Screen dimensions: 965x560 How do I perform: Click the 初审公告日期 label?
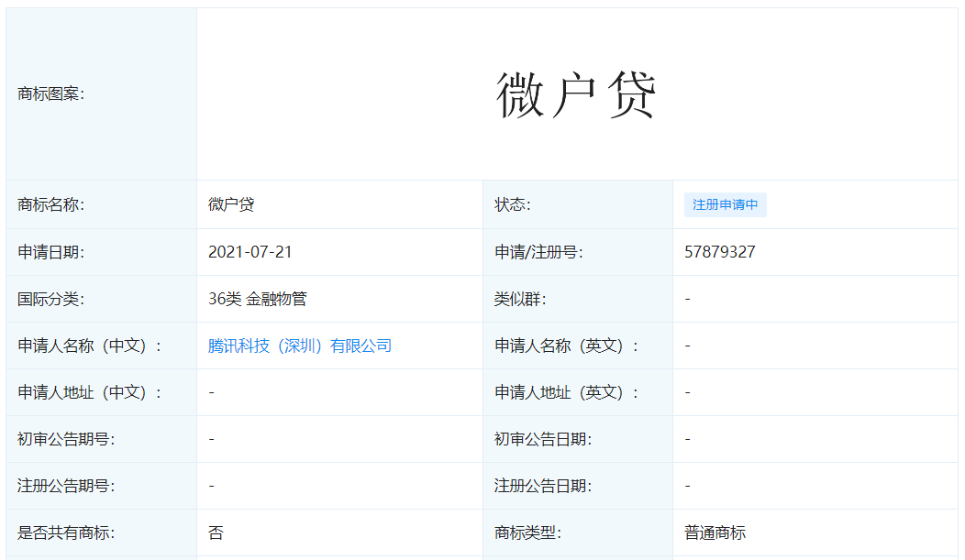[x=543, y=440]
